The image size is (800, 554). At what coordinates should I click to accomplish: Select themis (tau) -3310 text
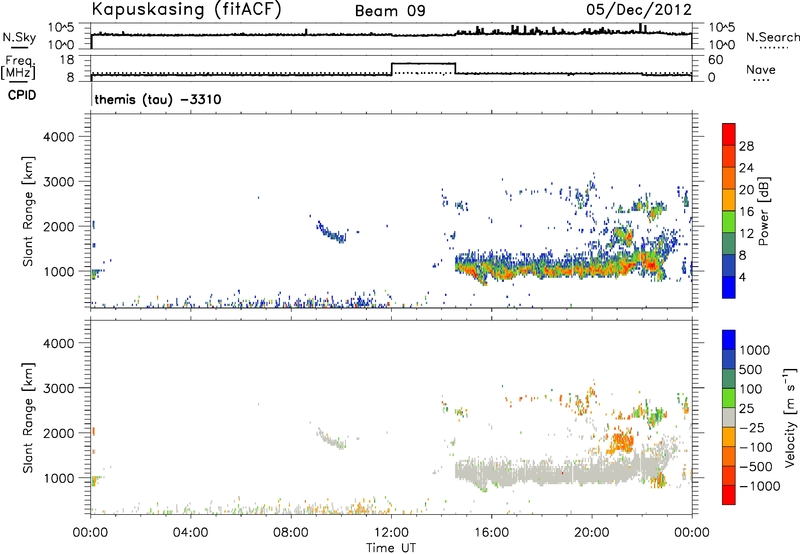point(158,99)
